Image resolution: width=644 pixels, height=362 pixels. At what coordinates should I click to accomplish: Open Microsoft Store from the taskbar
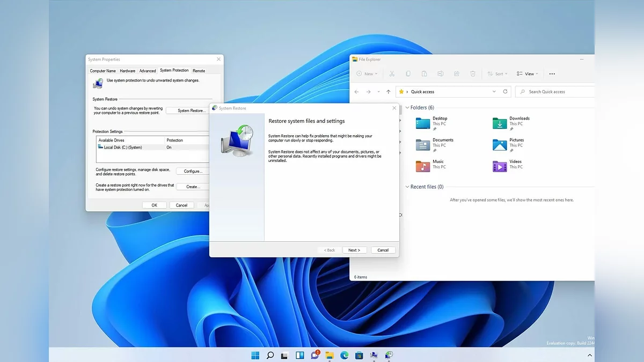(359, 355)
